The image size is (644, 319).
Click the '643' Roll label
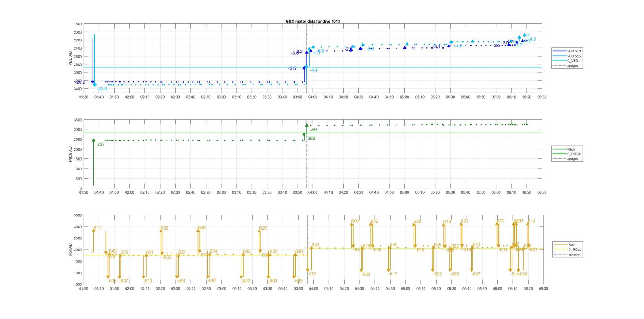477,244
